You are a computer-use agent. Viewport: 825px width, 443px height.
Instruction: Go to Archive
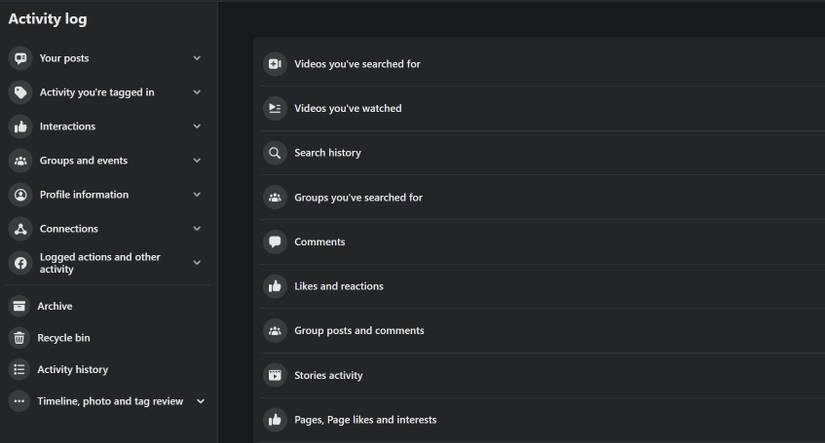(x=107, y=306)
